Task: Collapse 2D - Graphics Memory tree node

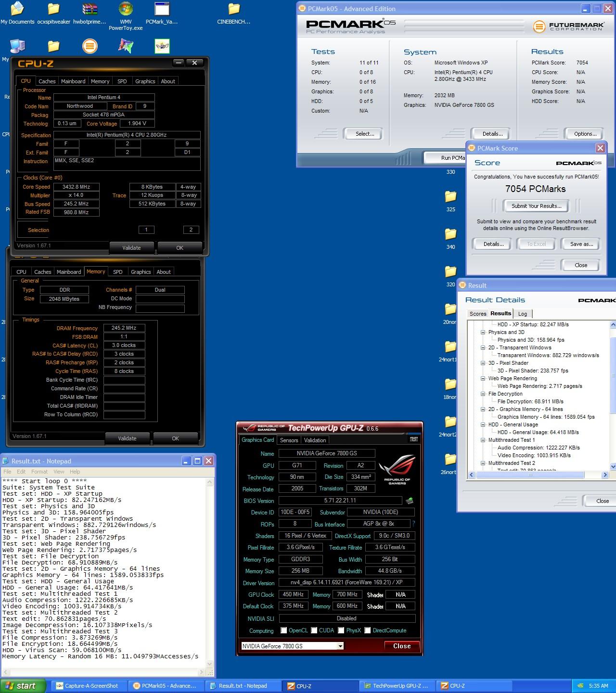Action: click(x=483, y=409)
